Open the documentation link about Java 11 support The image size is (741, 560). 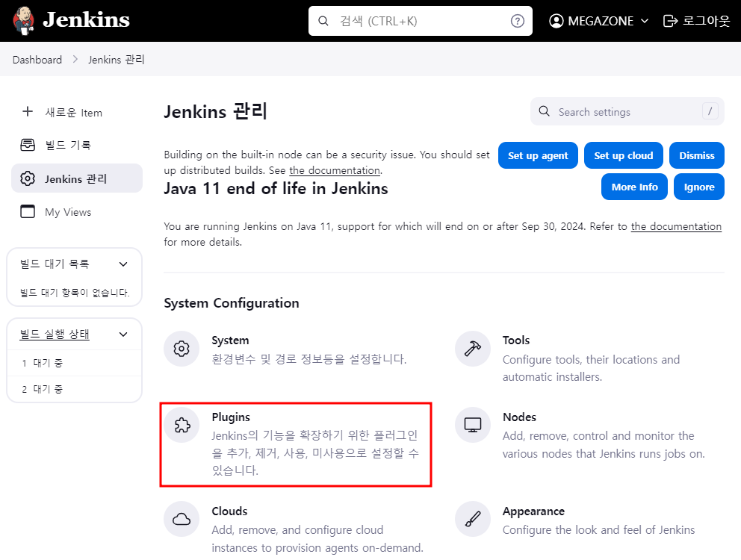[x=676, y=226]
